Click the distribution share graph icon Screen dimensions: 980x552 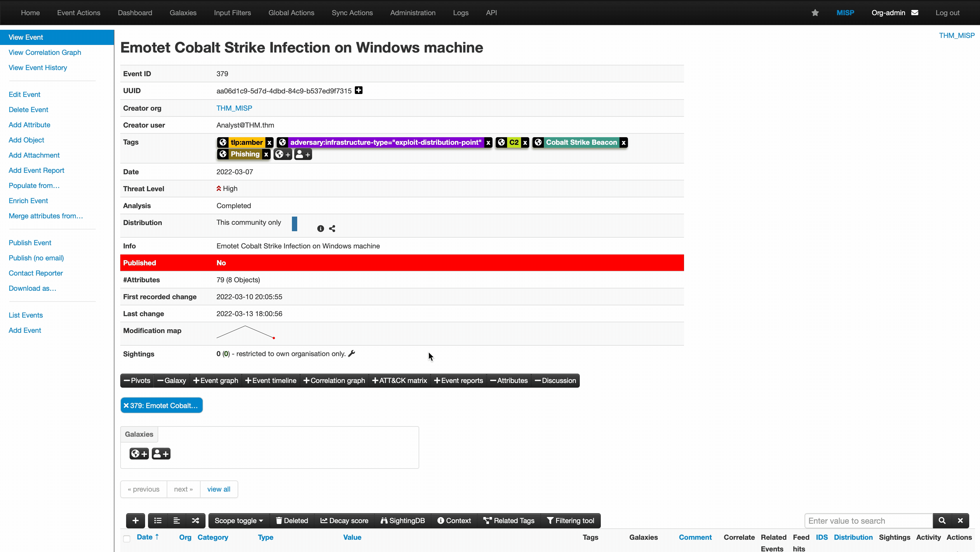pyautogui.click(x=332, y=229)
